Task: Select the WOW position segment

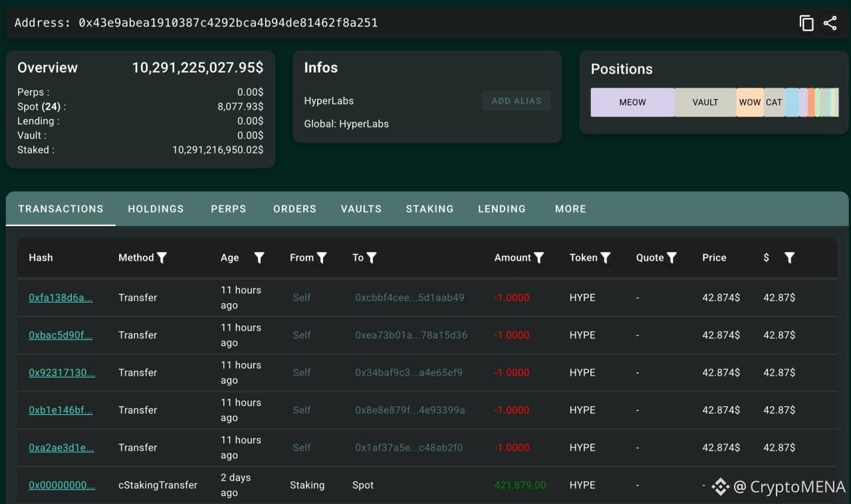Action: 750,102
